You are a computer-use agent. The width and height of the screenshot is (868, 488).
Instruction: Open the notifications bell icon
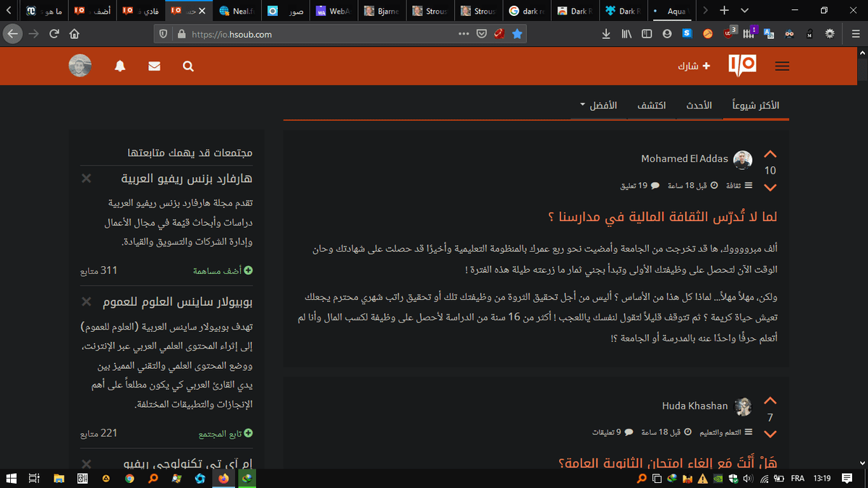point(120,66)
